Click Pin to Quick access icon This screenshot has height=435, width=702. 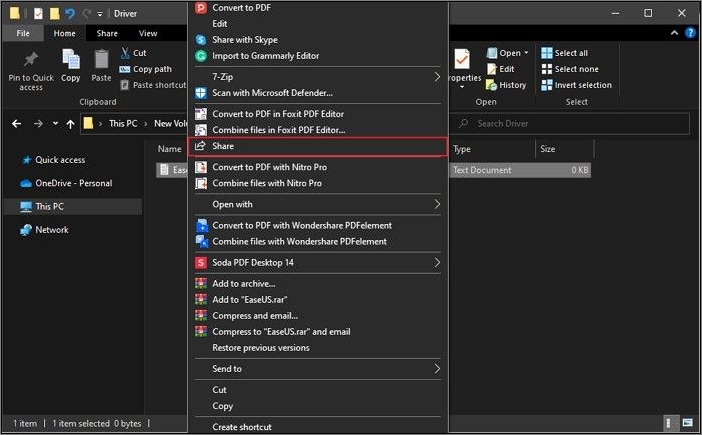click(x=31, y=59)
